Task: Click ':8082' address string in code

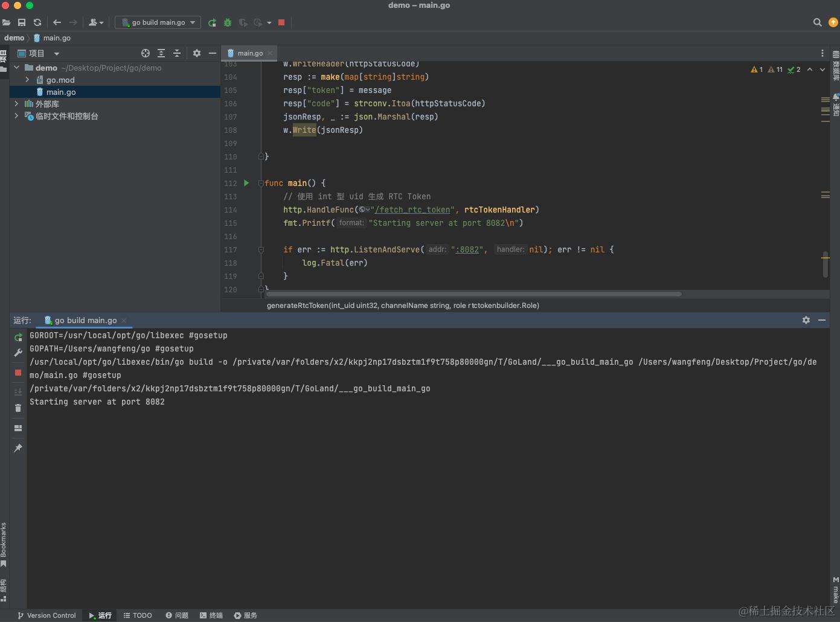Action: [467, 249]
